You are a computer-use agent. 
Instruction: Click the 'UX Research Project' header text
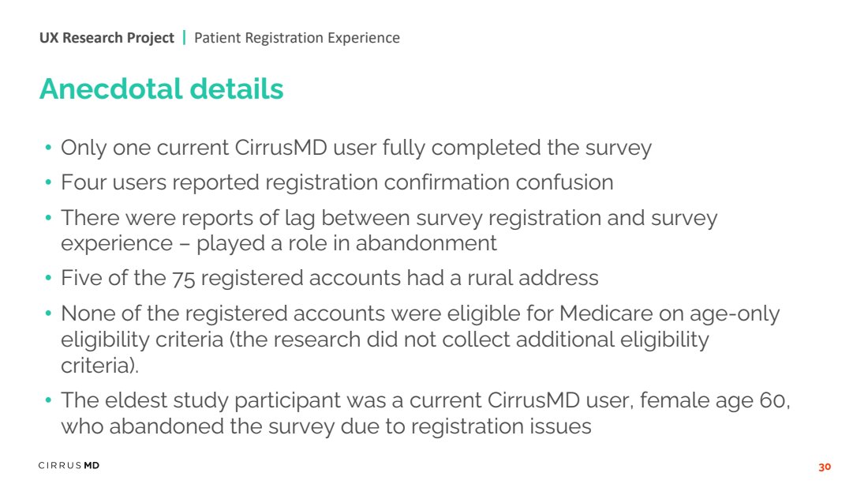(107, 38)
